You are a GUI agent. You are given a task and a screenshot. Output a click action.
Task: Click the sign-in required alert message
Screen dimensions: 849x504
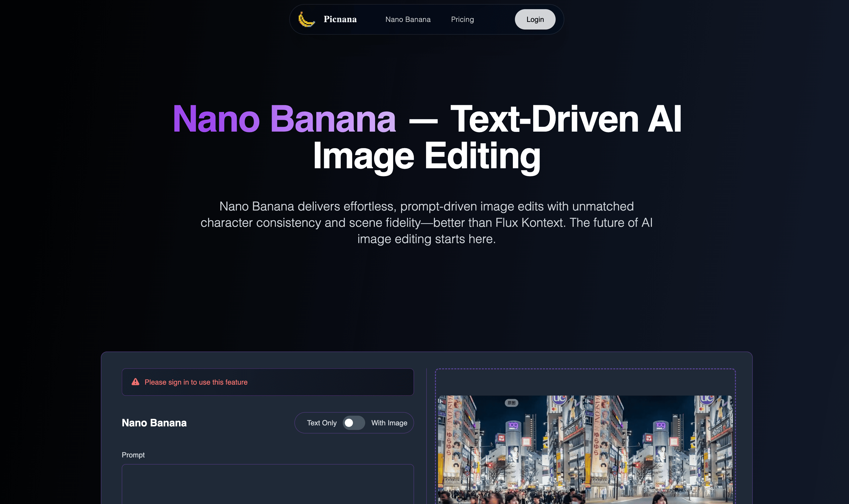(196, 382)
